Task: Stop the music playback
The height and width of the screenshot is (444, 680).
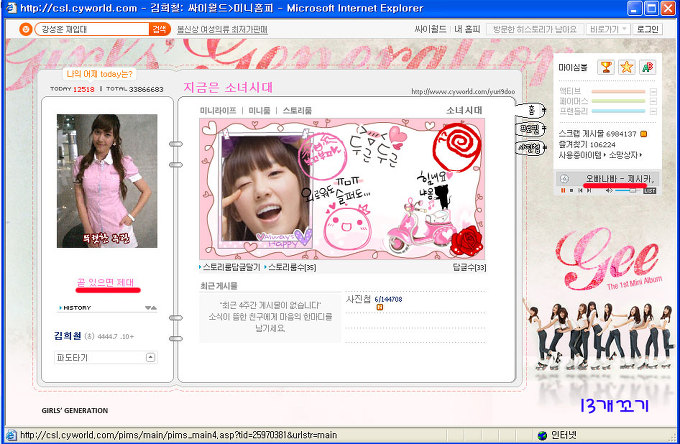Action: tap(572, 190)
